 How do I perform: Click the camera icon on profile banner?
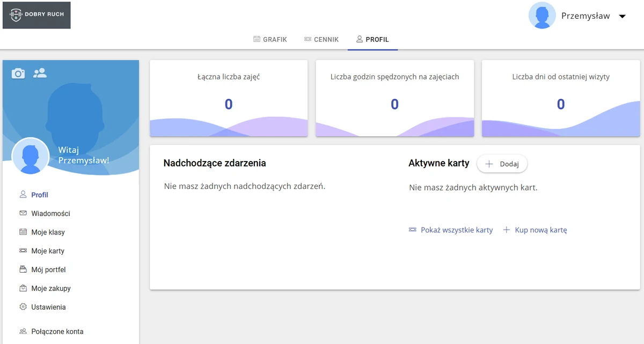coord(18,74)
